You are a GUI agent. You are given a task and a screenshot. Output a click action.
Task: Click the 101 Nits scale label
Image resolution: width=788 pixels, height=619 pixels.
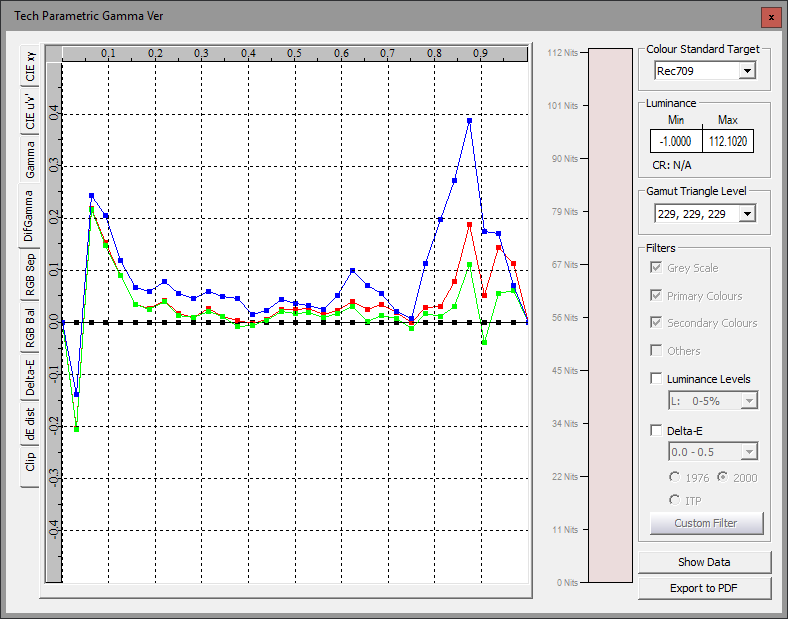(x=562, y=106)
